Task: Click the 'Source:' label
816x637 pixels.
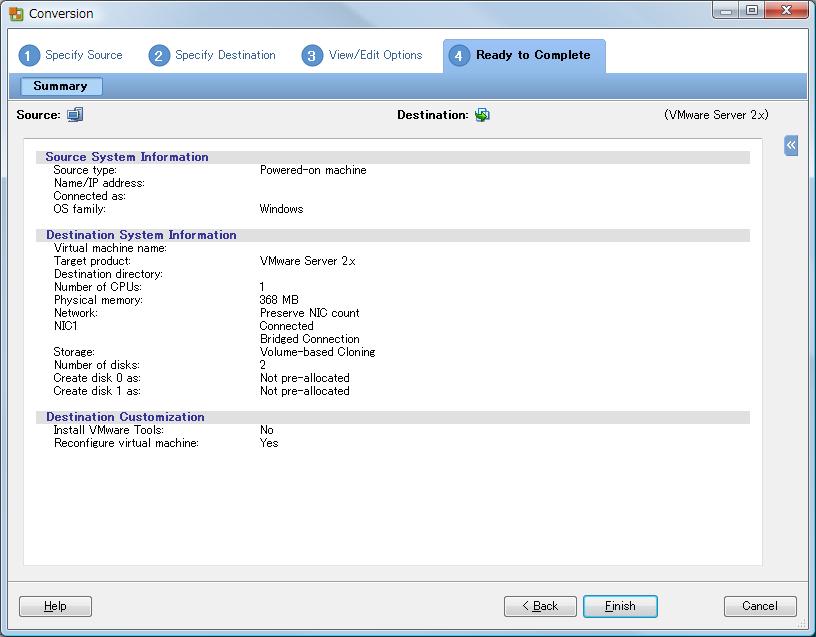Action: (x=39, y=115)
